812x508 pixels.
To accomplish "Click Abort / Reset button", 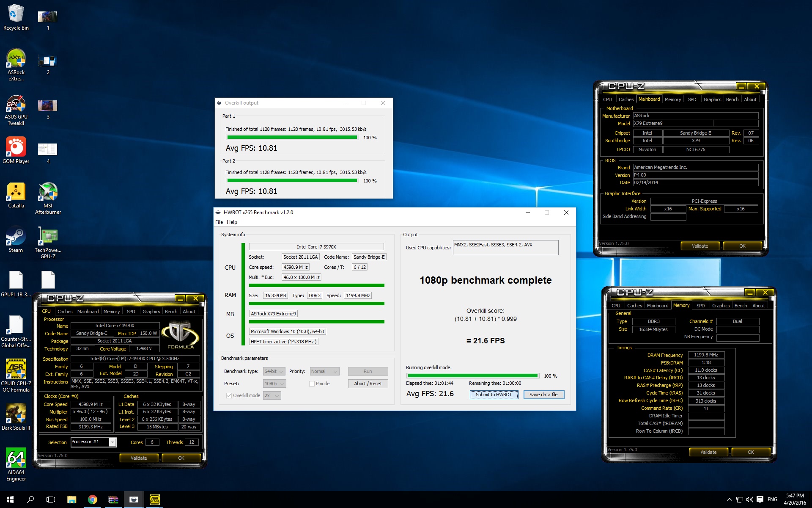I will 368,384.
